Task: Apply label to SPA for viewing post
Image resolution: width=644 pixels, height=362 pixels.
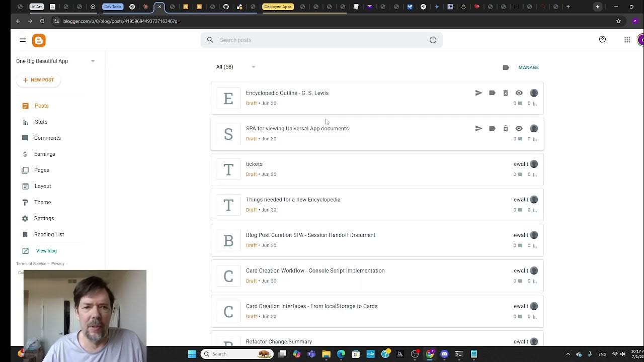Action: click(492, 129)
